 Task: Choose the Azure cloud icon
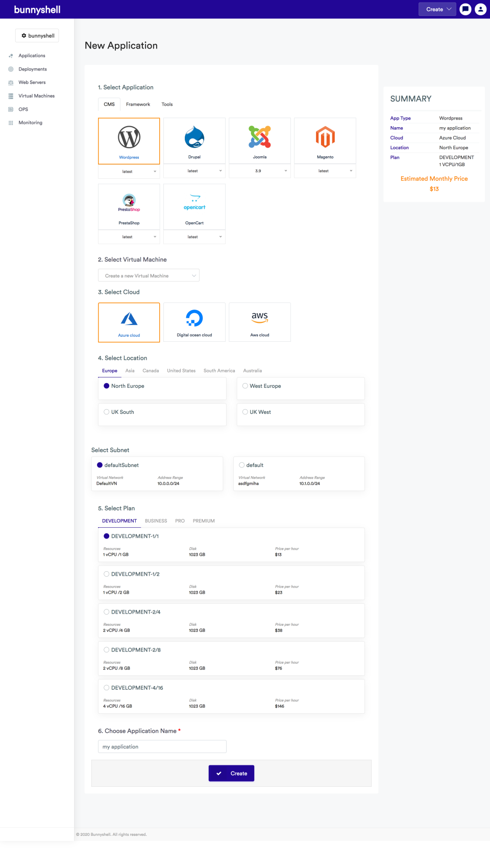pos(129,319)
